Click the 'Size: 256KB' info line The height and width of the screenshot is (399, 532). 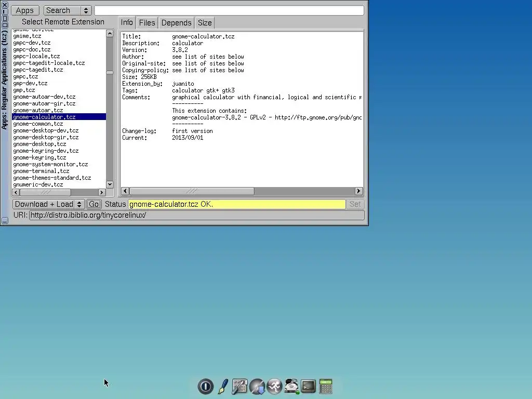coord(139,77)
